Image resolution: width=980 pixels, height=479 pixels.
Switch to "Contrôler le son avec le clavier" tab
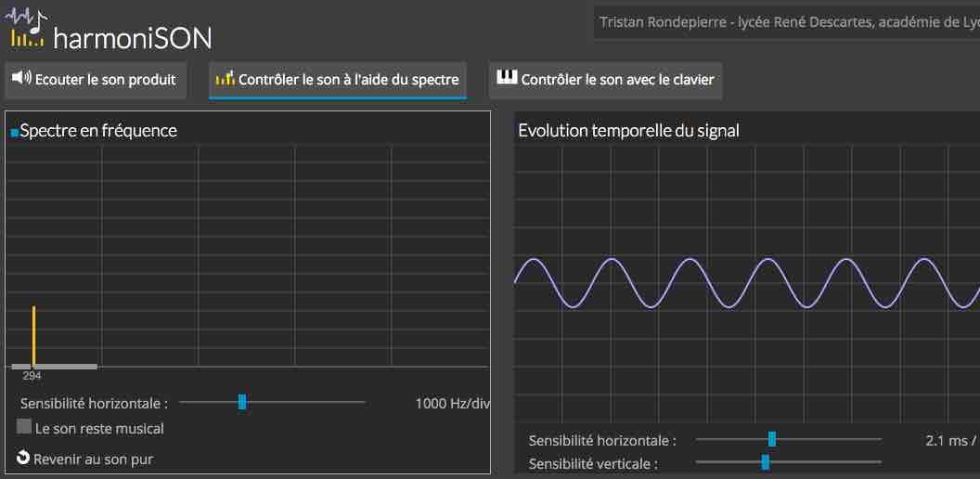(x=605, y=80)
